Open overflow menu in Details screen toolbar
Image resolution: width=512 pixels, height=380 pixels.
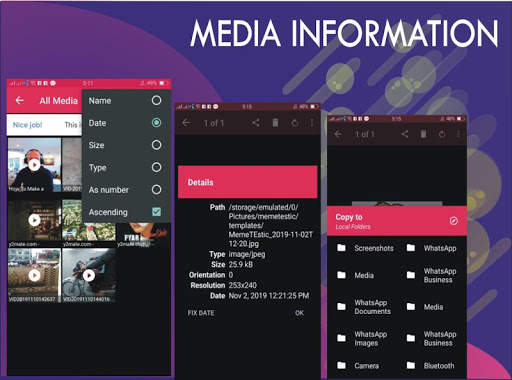(312, 123)
